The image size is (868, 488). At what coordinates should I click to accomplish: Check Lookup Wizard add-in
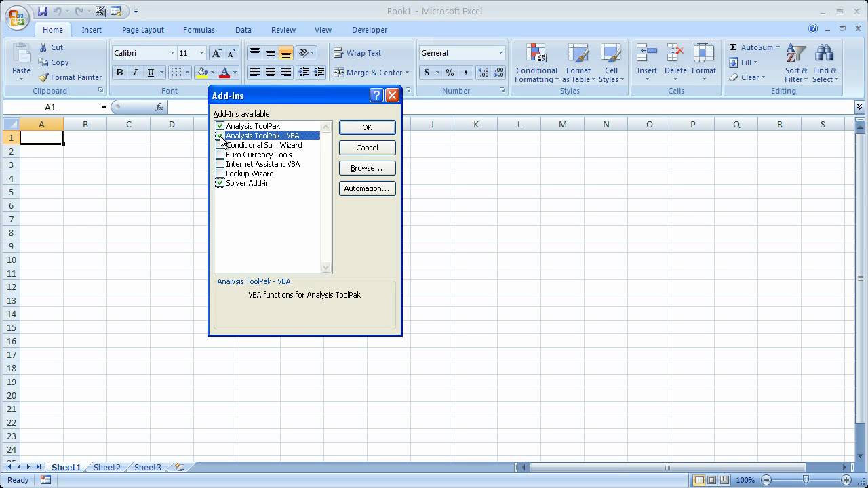[x=220, y=174]
